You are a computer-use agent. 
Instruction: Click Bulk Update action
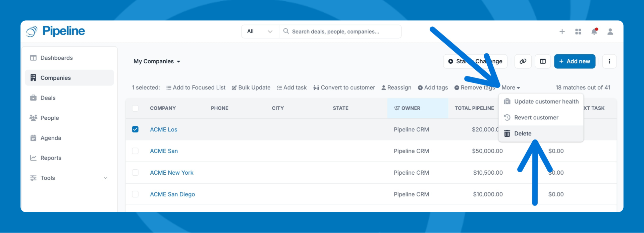tap(251, 88)
